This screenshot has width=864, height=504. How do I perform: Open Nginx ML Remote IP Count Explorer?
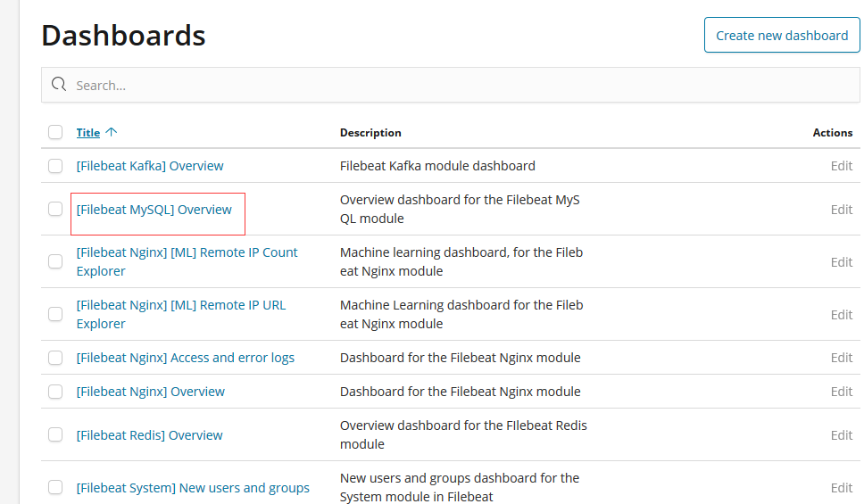tap(187, 252)
